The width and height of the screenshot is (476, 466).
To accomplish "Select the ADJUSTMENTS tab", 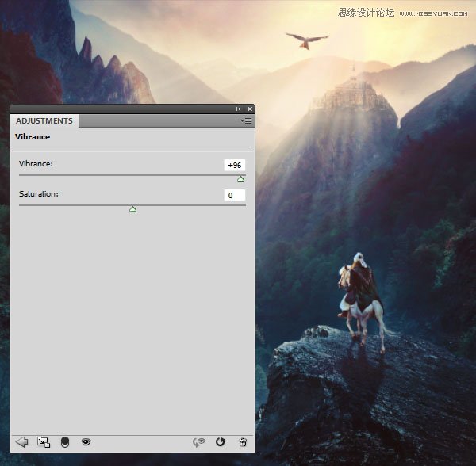I will click(x=44, y=120).
